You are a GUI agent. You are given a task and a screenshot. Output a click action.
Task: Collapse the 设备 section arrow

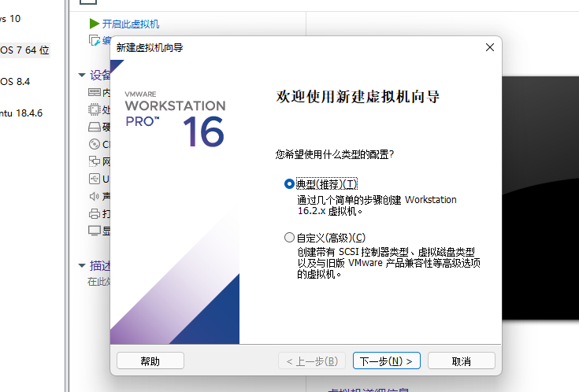click(x=82, y=75)
